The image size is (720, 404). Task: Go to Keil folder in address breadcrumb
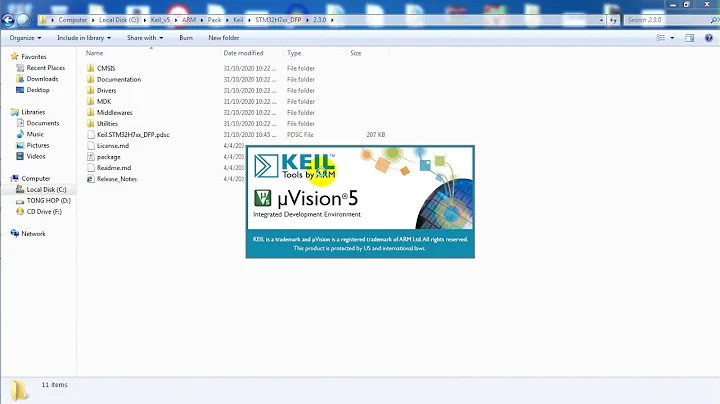tap(238, 20)
